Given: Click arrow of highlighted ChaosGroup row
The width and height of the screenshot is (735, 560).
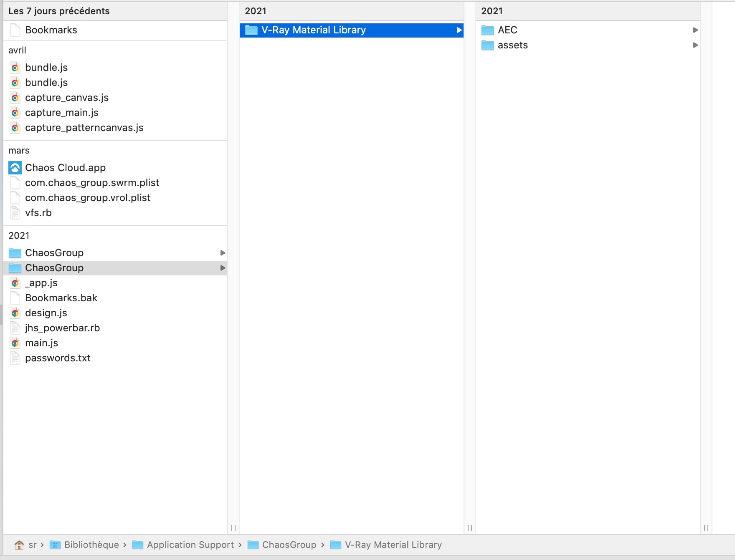Looking at the screenshot, I should coord(223,268).
